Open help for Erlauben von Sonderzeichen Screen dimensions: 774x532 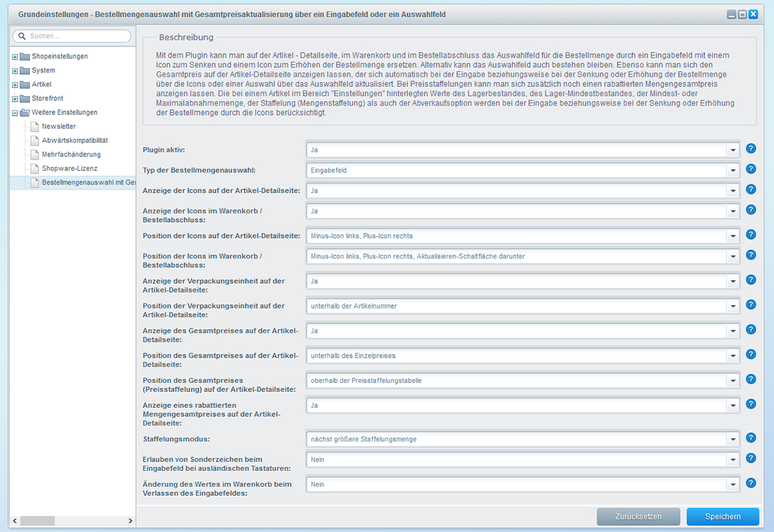(751, 458)
